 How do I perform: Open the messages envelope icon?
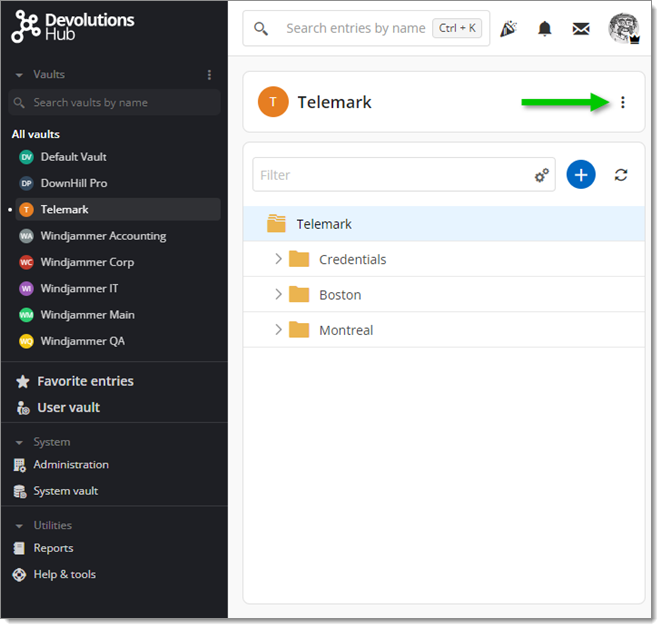[x=581, y=29]
